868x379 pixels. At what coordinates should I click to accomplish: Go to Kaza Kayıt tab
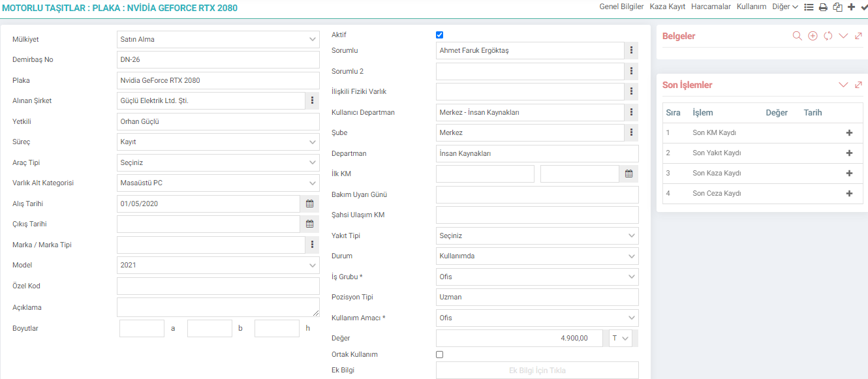668,7
